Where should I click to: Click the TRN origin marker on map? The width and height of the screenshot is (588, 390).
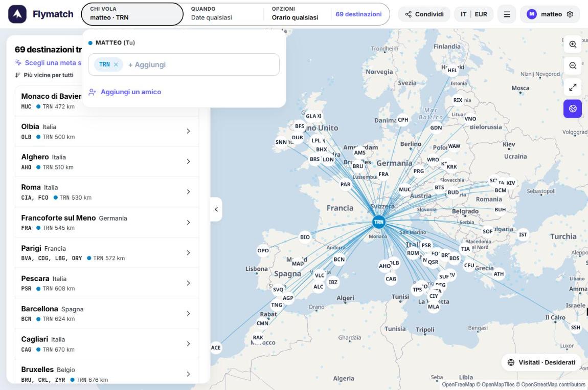[379, 222]
